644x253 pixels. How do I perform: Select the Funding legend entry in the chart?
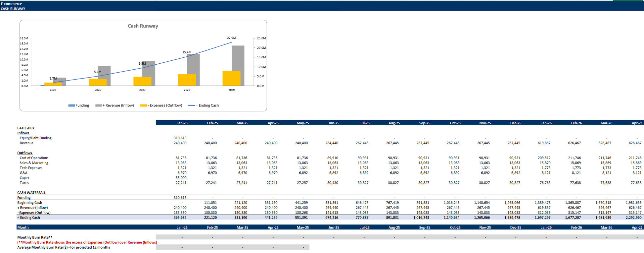click(79, 105)
